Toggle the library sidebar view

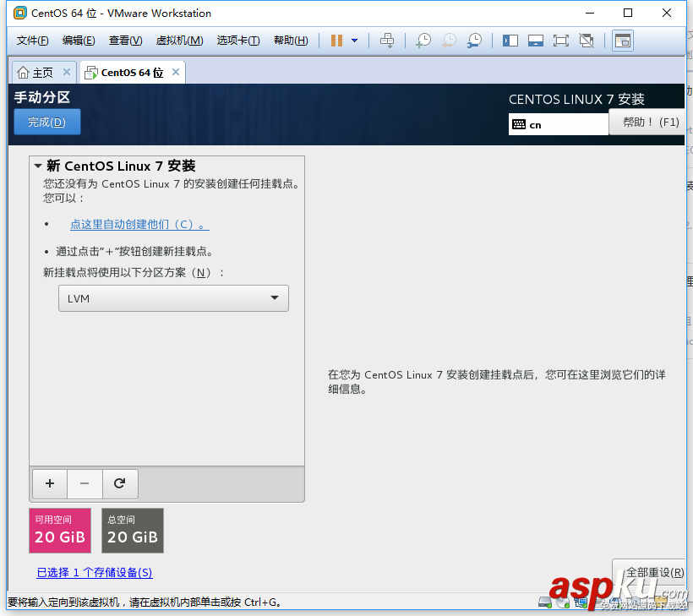510,41
